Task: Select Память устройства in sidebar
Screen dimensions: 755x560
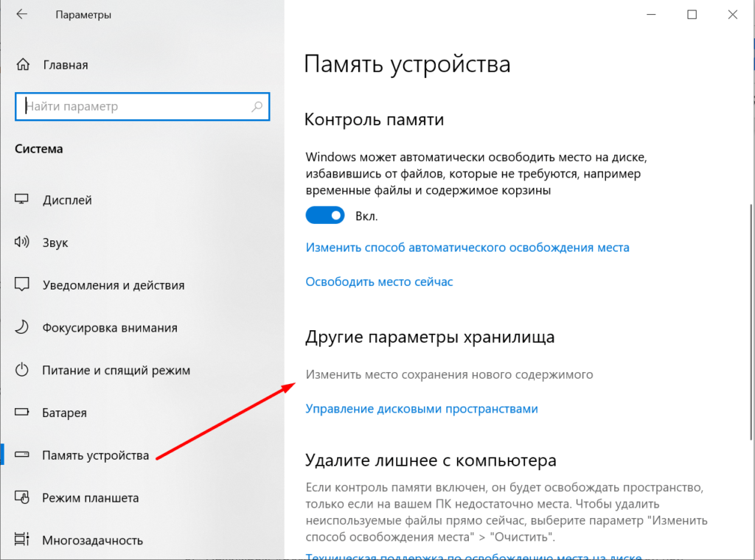Action: (95, 455)
